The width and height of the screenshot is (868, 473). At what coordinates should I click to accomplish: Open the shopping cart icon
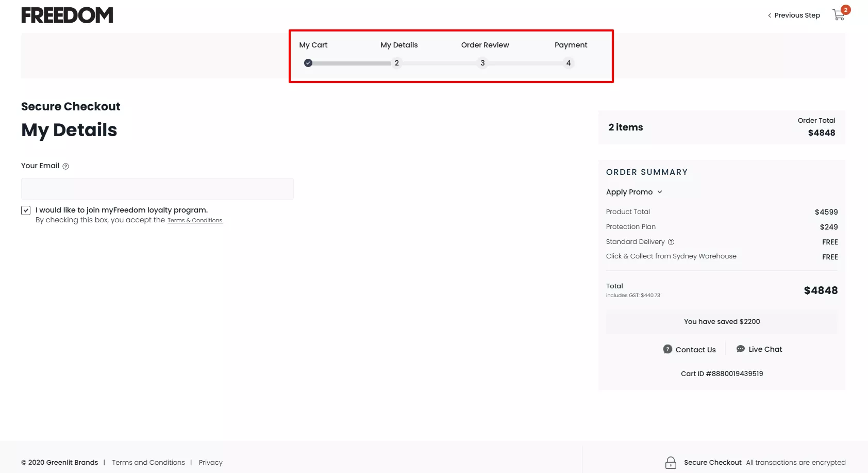pos(839,15)
